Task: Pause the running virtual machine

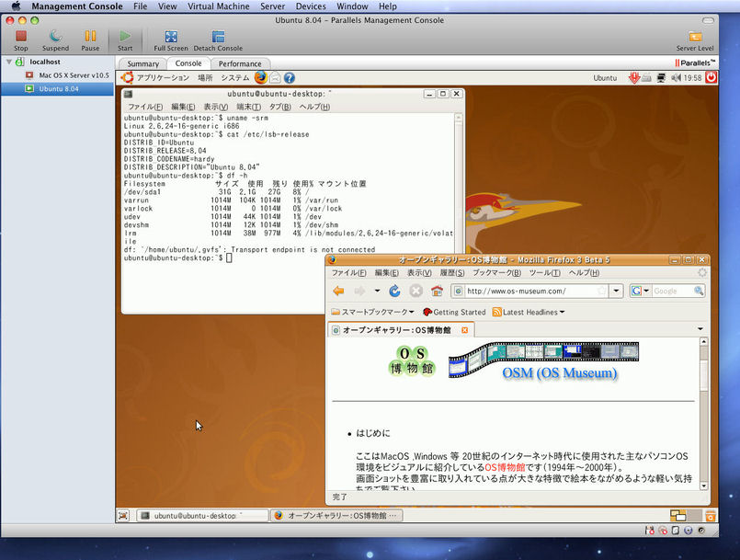Action: [90, 40]
